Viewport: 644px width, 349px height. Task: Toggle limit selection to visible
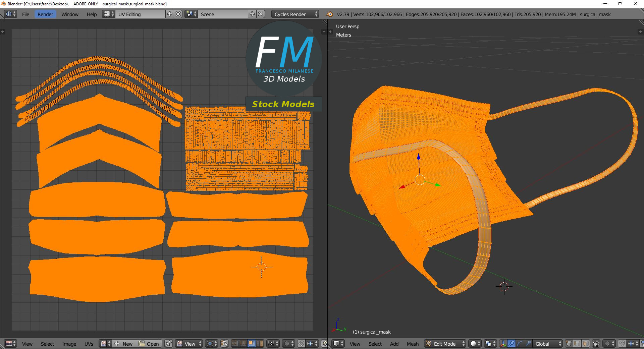point(596,344)
